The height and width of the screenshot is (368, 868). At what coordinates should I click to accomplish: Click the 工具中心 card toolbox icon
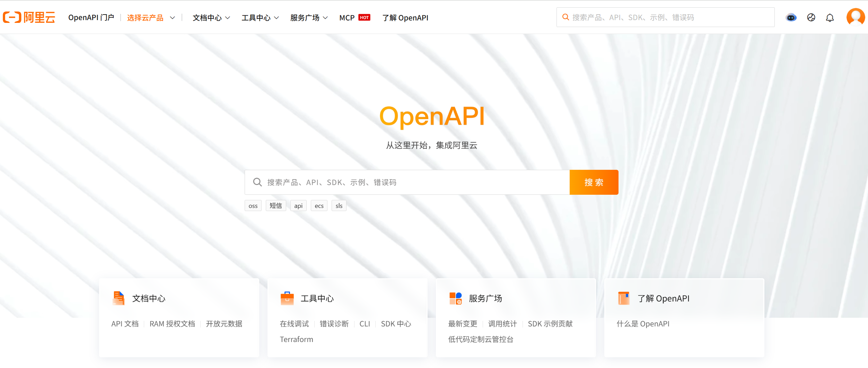tap(287, 298)
